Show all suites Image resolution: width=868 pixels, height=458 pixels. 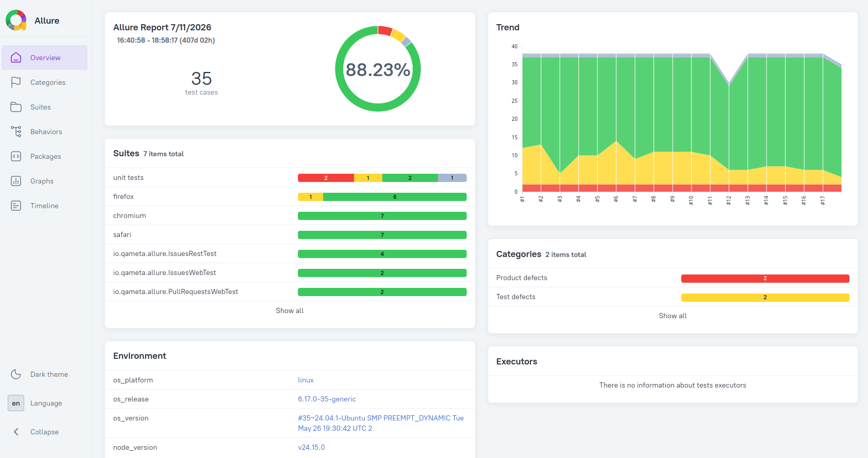click(290, 310)
